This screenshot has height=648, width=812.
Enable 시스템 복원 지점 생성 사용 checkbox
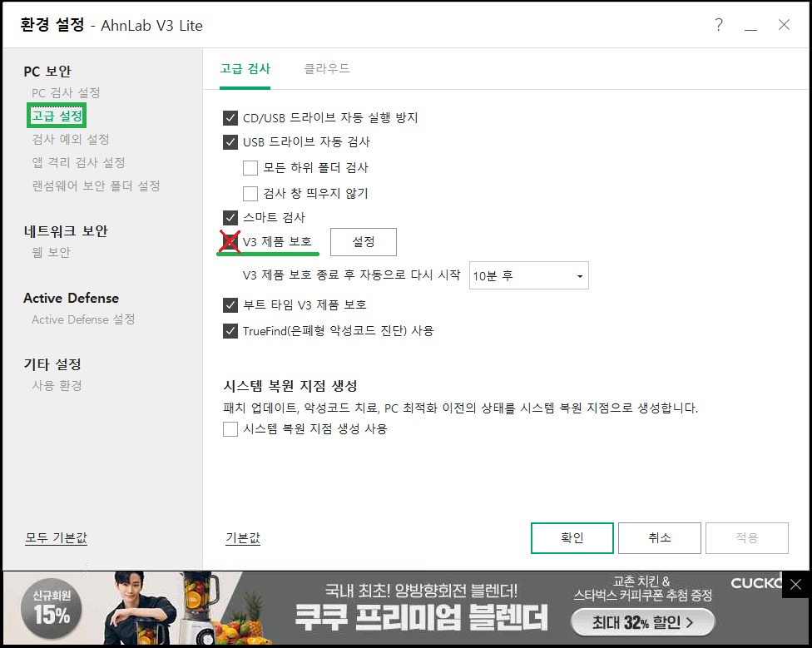(230, 429)
